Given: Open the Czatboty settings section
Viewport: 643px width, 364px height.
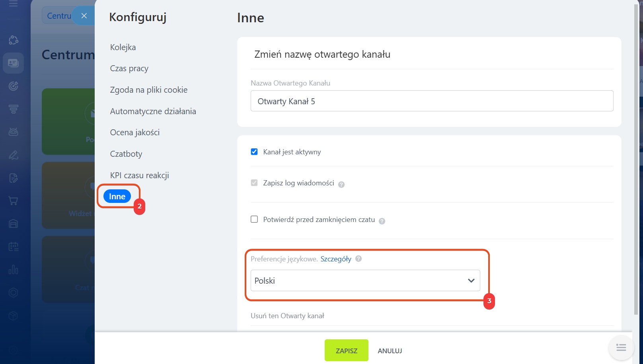Looking at the screenshot, I should coord(126,154).
